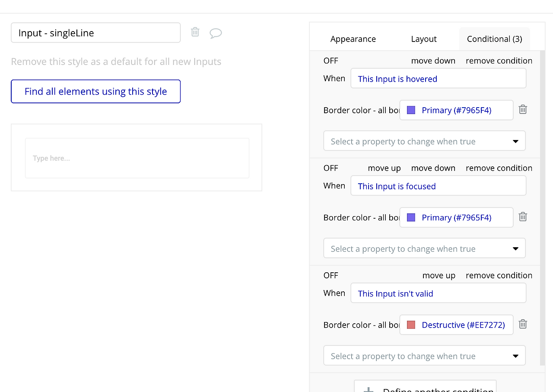Move the focused condition up
Image resolution: width=553 pixels, height=392 pixels.
384,168
